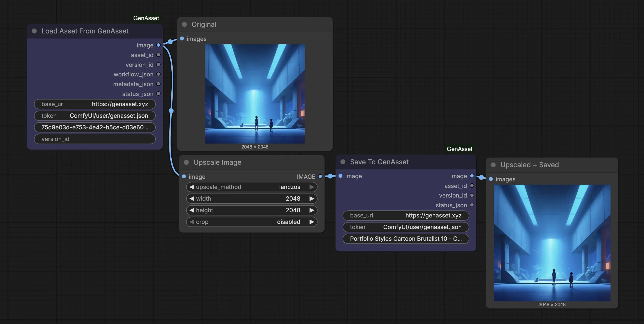644x324 pixels.
Task: Collapse the Load Asset From GenAsset node dot
Action: click(x=34, y=31)
